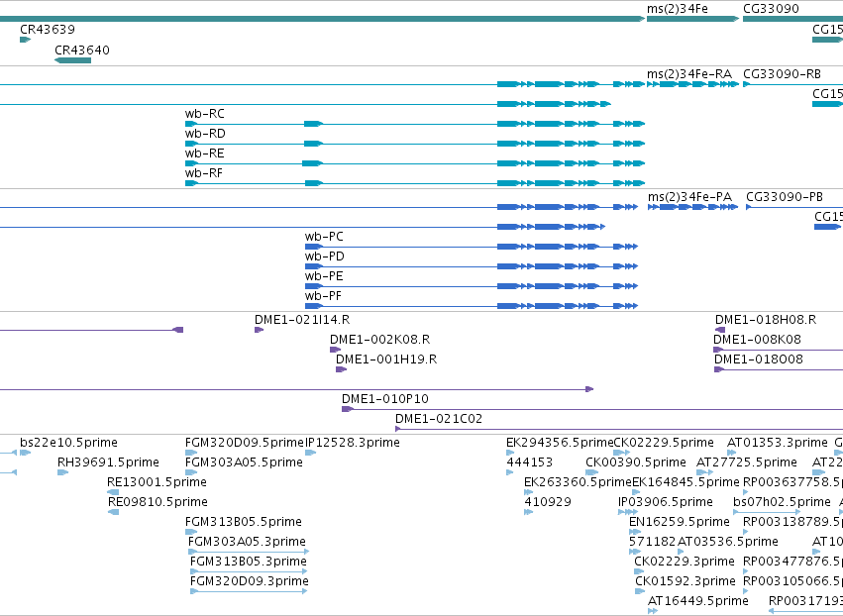Select EST label EK263360.5prime
The image size is (843, 616).
pyautogui.click(x=578, y=481)
